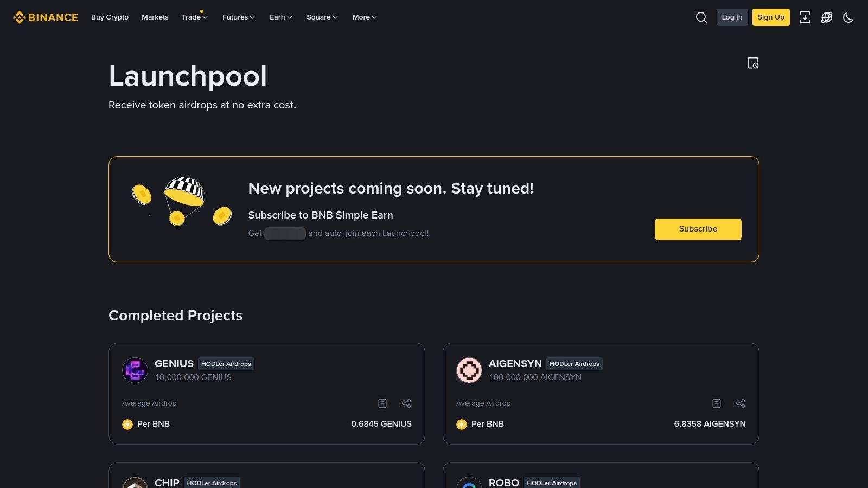Toggle dark mode moon icon
This screenshot has width=868, height=488.
(x=848, y=17)
